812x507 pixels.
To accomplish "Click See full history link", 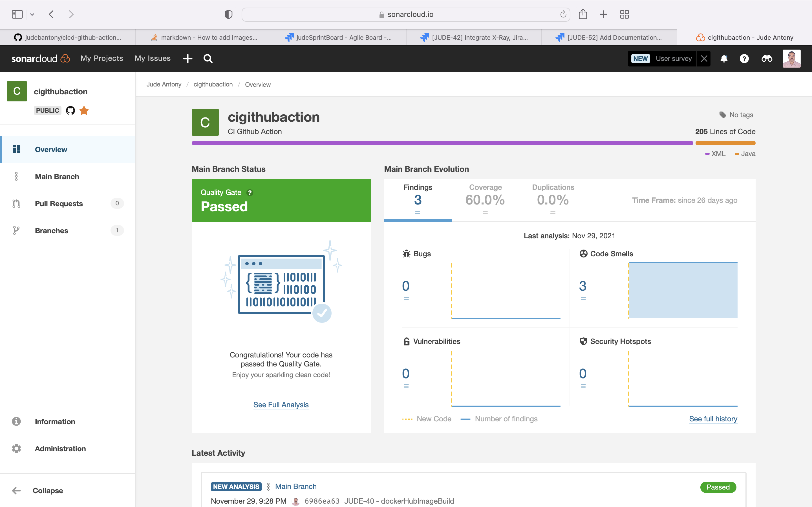I will click(713, 419).
